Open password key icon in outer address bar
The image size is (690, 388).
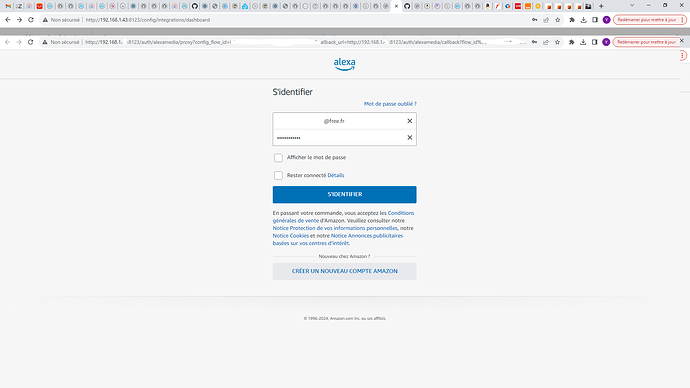click(x=535, y=20)
